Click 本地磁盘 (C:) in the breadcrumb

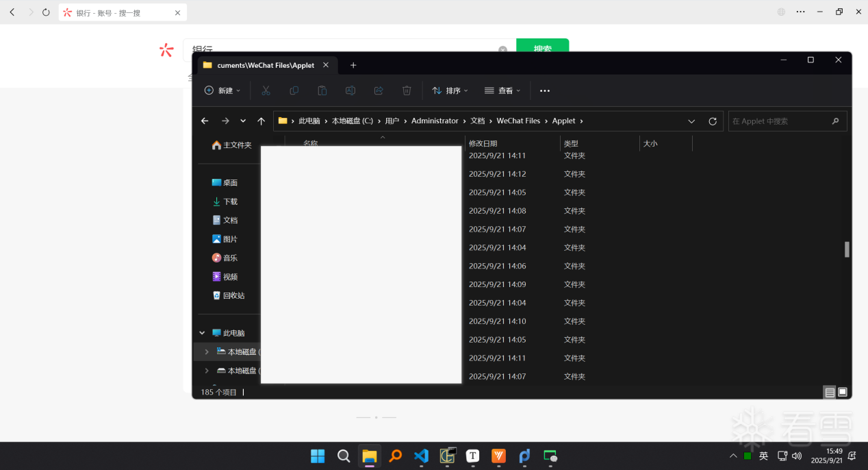353,121
